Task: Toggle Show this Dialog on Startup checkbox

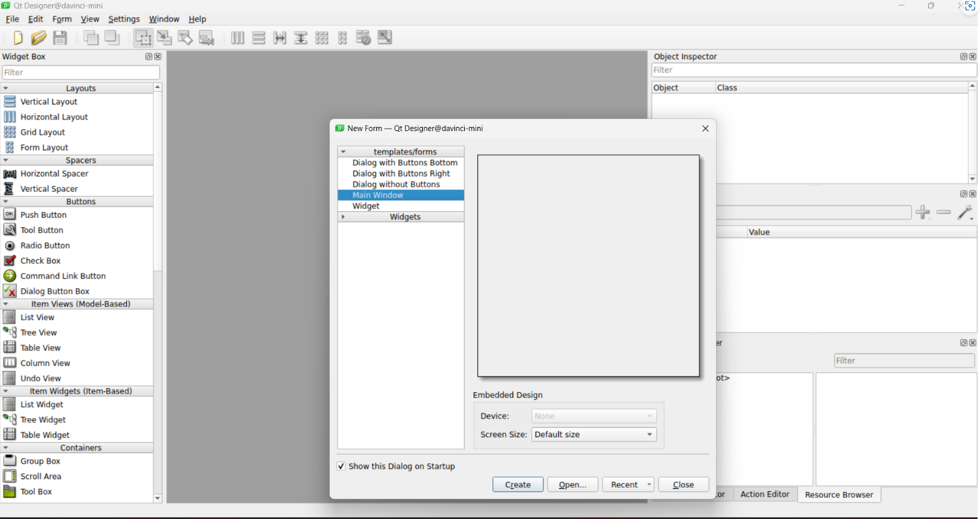Action: (341, 466)
